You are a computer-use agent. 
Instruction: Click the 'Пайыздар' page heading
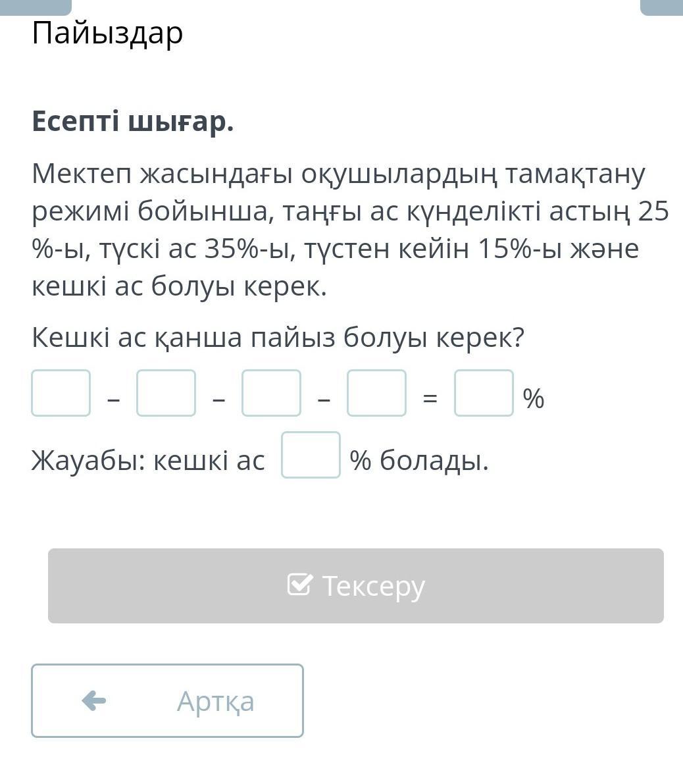pos(107,33)
